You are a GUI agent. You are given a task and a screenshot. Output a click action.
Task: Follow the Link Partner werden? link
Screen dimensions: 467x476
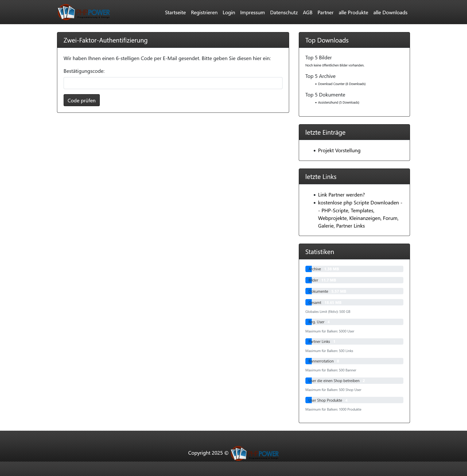click(341, 195)
